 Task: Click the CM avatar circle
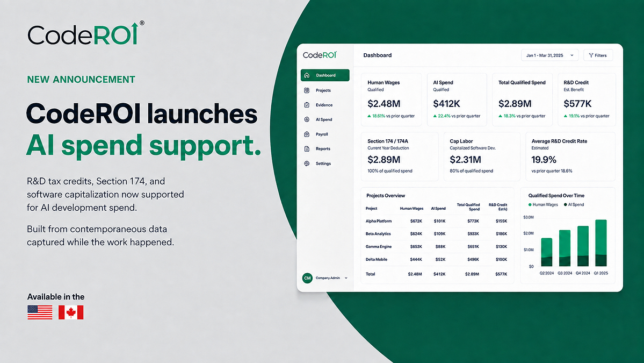click(x=307, y=278)
